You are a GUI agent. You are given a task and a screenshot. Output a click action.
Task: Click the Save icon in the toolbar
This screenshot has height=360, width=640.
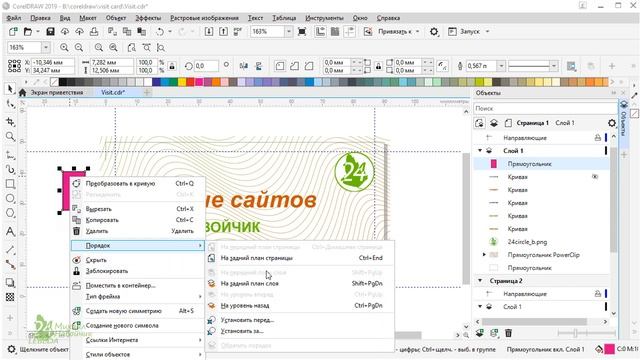50,31
